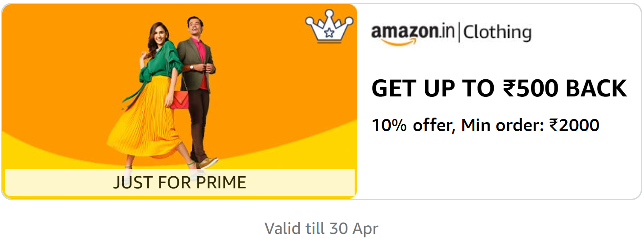The width and height of the screenshot is (644, 242).
Task: Click the white space below the offer text
Action: [499, 167]
